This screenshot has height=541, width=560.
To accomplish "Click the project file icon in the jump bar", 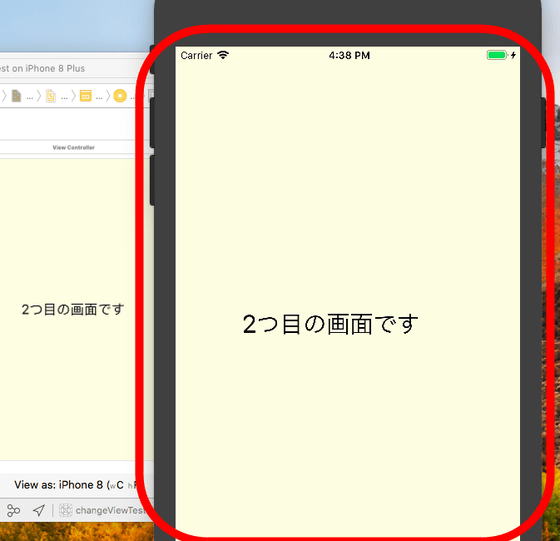I will [x=16, y=96].
